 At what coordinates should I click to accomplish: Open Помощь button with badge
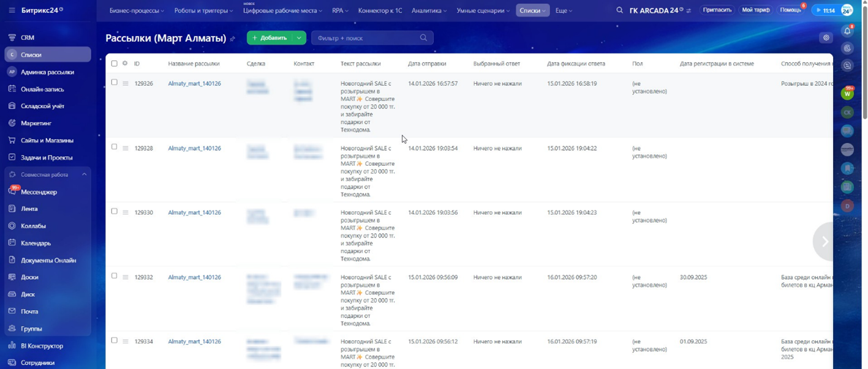(x=791, y=10)
